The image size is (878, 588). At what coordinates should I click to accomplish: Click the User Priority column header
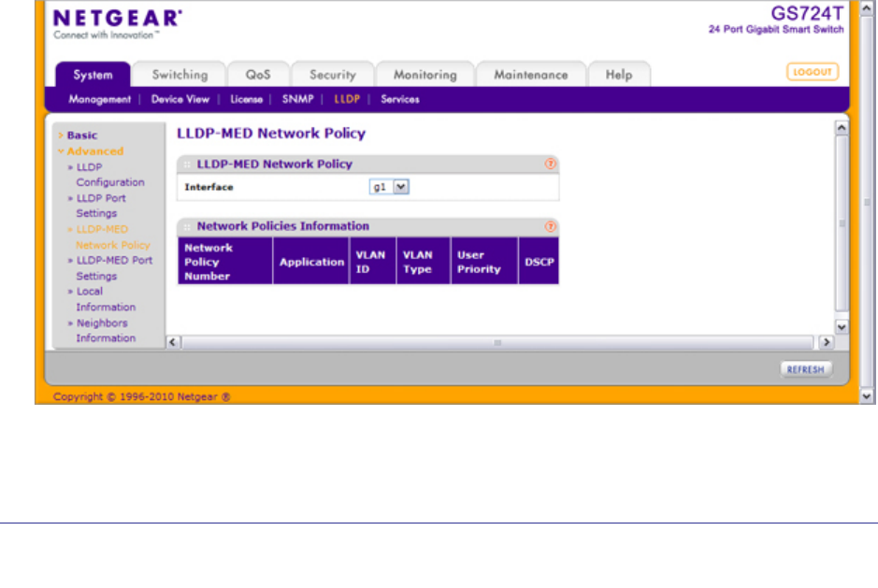click(x=484, y=262)
